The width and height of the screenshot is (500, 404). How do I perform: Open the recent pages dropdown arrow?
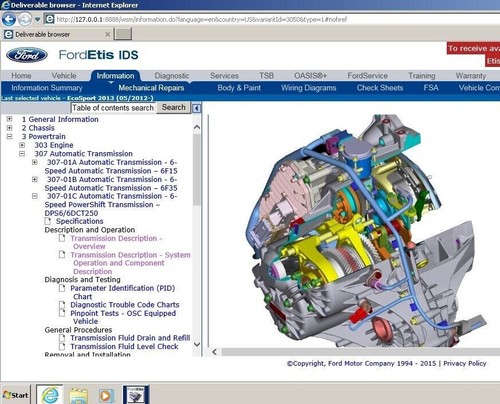[x=37, y=19]
